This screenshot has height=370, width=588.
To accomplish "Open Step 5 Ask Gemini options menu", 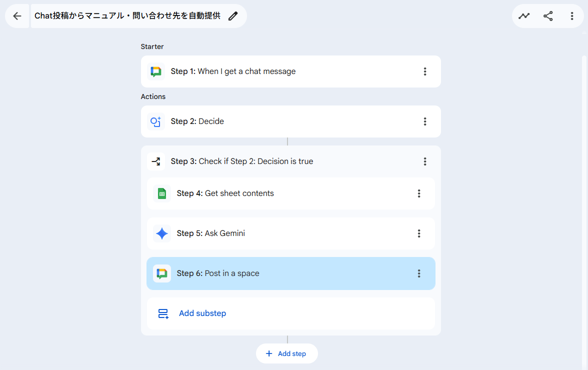I will click(419, 233).
